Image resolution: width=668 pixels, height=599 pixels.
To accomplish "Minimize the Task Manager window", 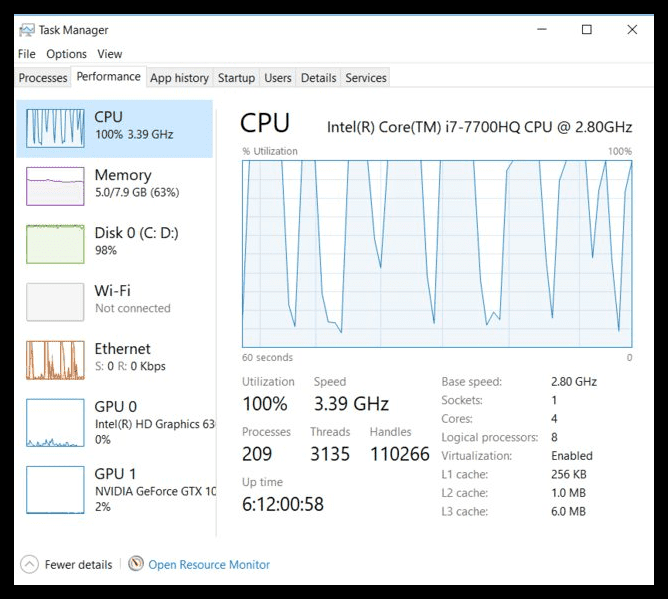I will (542, 29).
